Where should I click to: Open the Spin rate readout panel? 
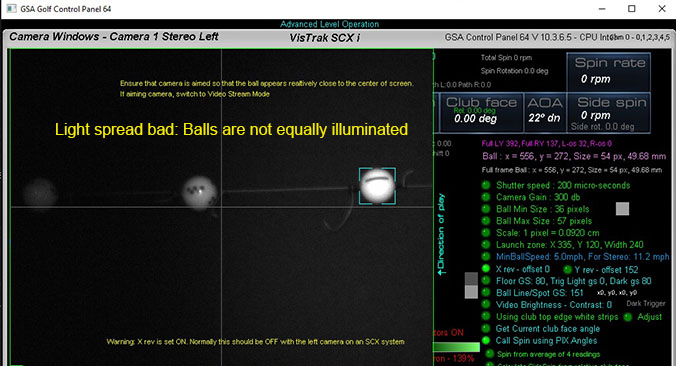(x=608, y=72)
